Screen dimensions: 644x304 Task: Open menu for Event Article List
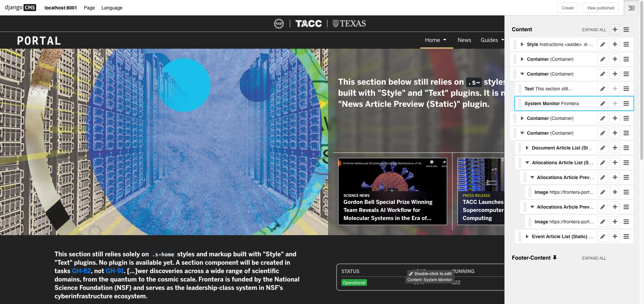(626, 236)
